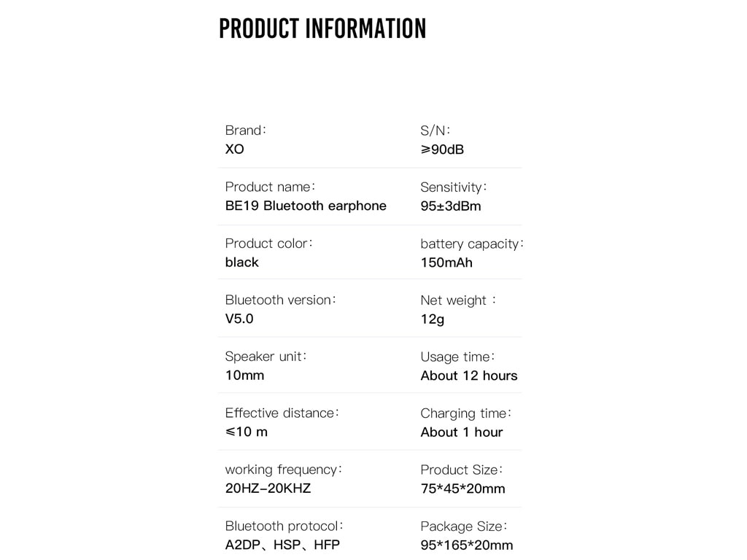Click the PRODUCT INFORMATION heading
Viewport: 747px width, 560px height.
322,28
